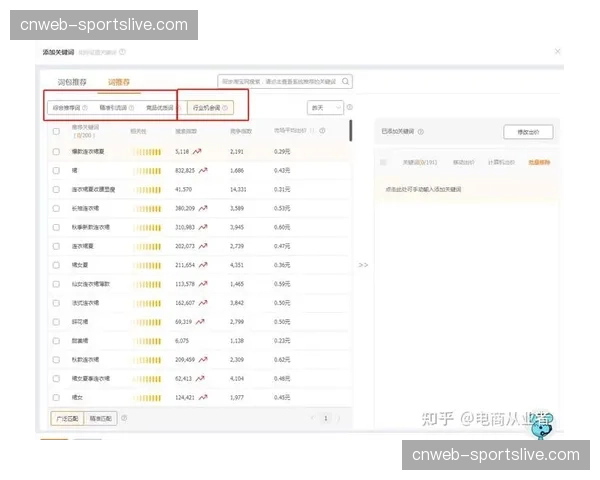
Task: Click the help icon beside 精准匹配 button
Action: click(124, 417)
